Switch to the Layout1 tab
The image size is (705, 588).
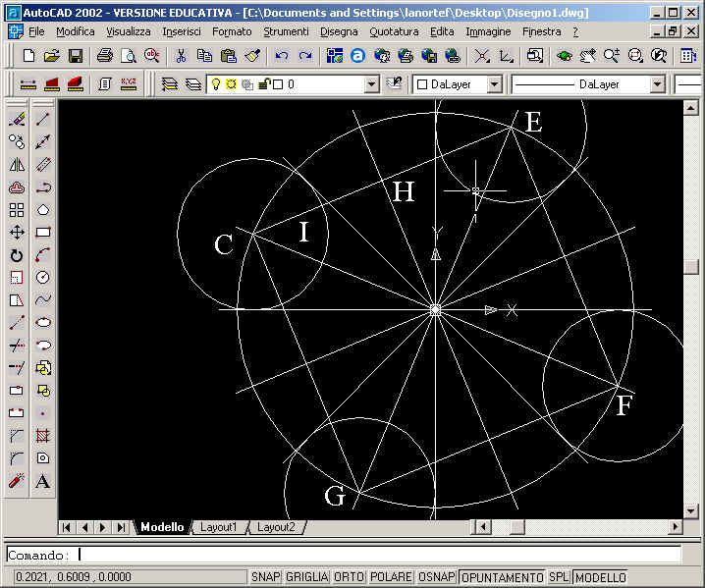point(218,527)
